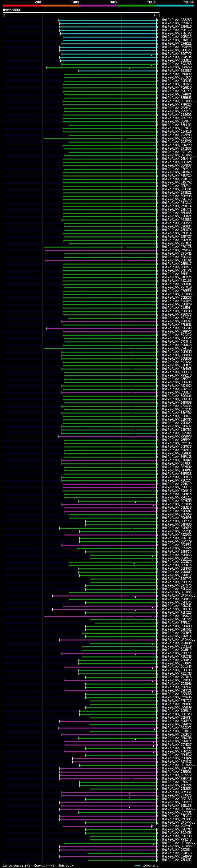Image resolution: width=197 pixels, height=868 pixels.
Task: Select hit label UniRef100_Q9ZVH2
Action: [x=176, y=826]
